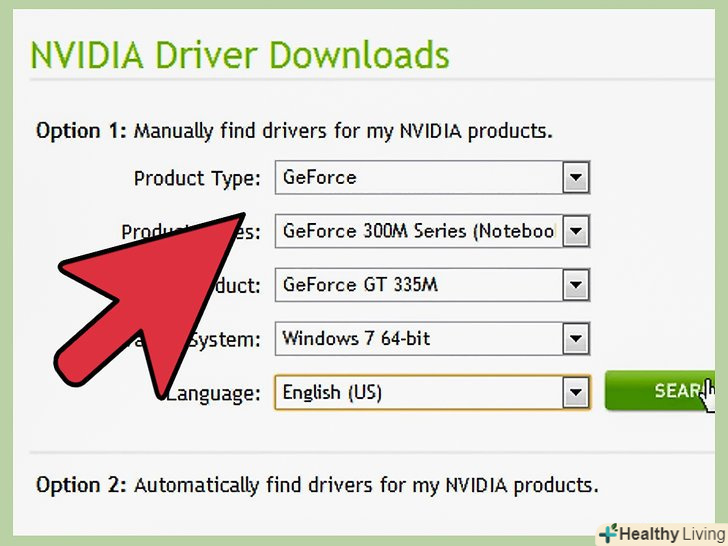Click the Option 1 manual driver search text
This screenshot has height=546, width=728.
pyautogui.click(x=294, y=131)
